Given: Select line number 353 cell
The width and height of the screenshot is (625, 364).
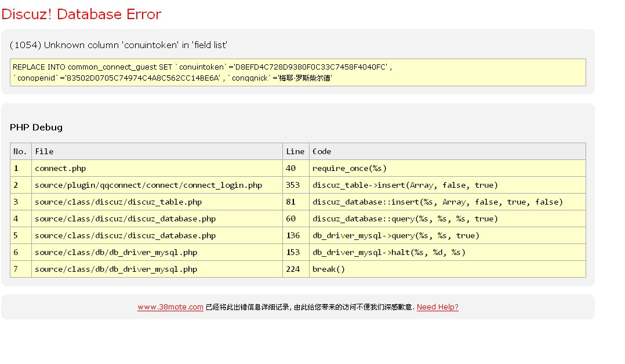Looking at the screenshot, I should [293, 185].
